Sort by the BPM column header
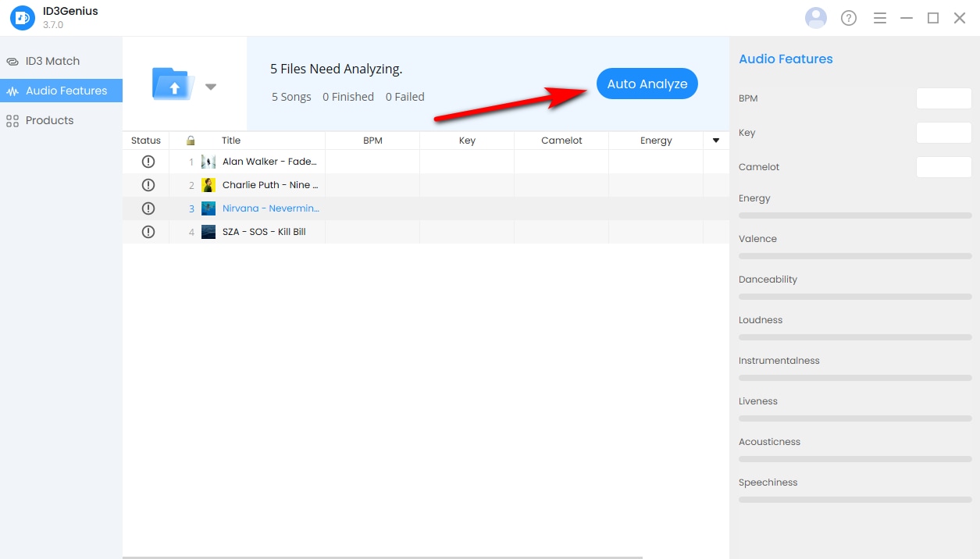This screenshot has height=559, width=980. click(x=372, y=141)
